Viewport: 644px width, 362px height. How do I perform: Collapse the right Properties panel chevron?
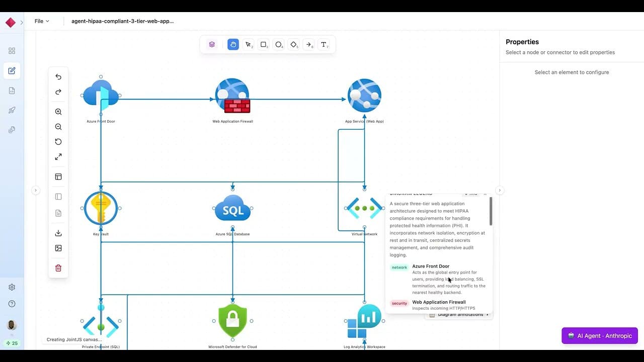tap(500, 190)
